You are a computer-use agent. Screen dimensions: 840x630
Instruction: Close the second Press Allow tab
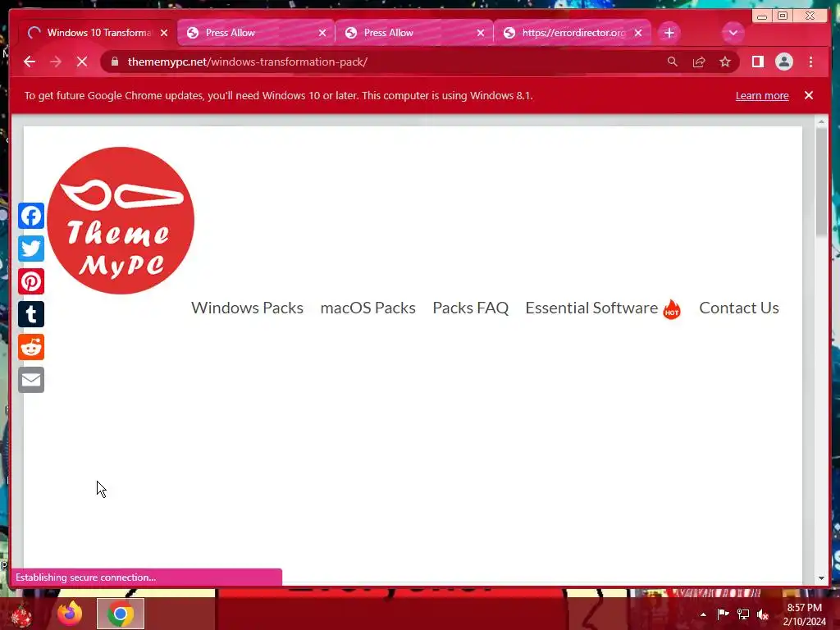pos(481,33)
